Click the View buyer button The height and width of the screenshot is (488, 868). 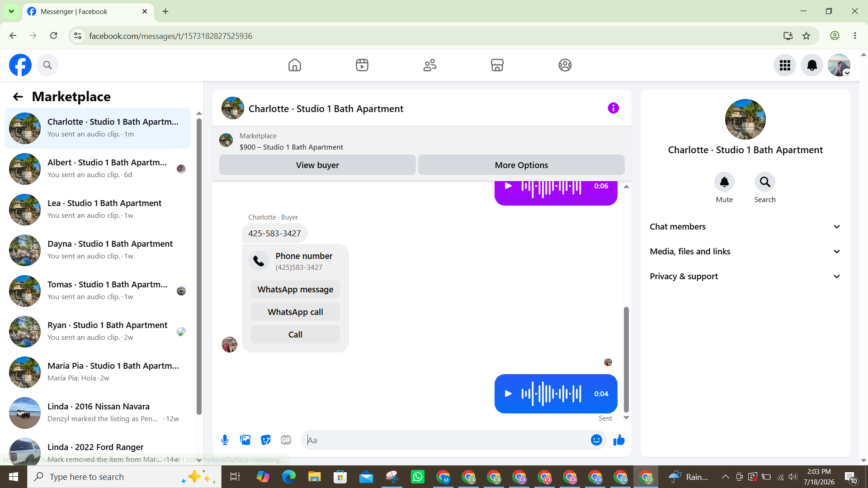pos(317,165)
